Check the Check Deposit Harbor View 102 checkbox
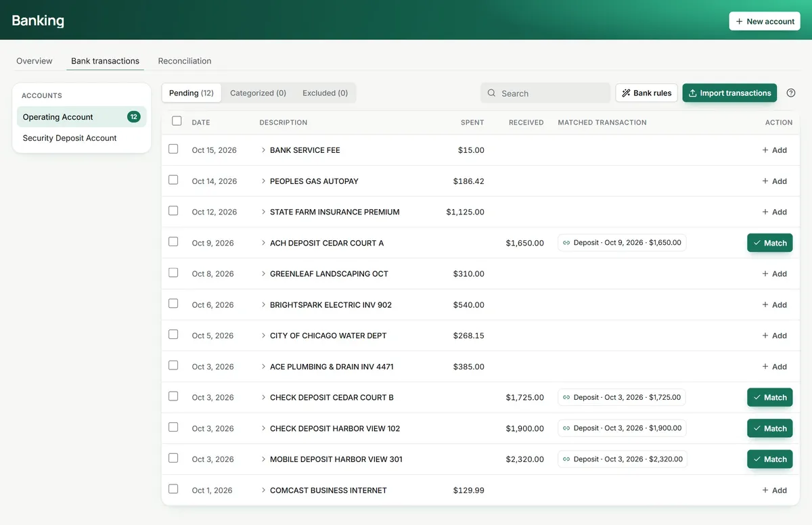Viewport: 812px width, 525px height. point(173,428)
